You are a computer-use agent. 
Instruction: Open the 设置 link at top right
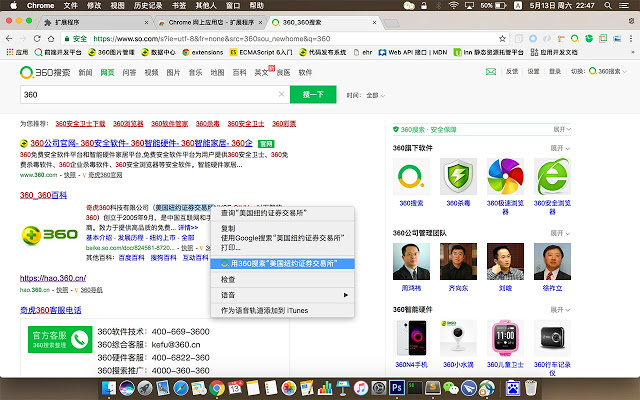pos(533,71)
